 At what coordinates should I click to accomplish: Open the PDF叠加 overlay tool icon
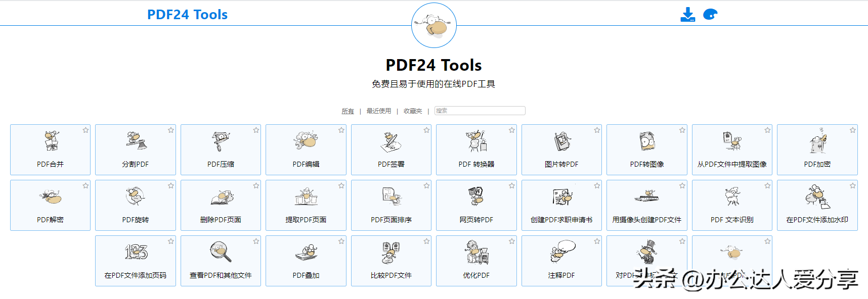(306, 253)
